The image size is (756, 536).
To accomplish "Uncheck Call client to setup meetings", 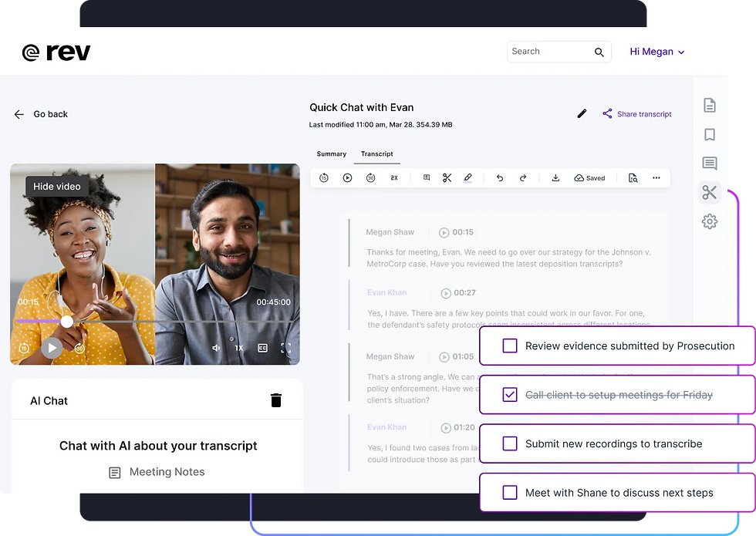I will (x=510, y=395).
